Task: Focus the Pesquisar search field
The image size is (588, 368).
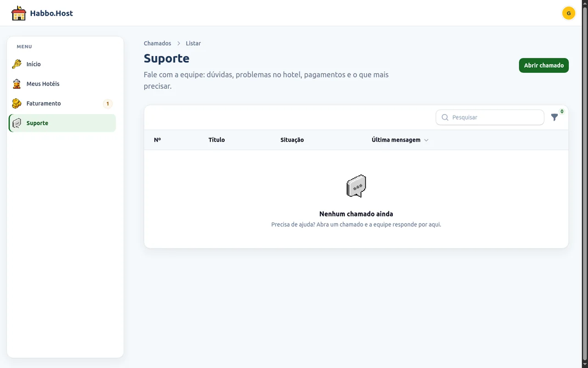Action: click(490, 117)
